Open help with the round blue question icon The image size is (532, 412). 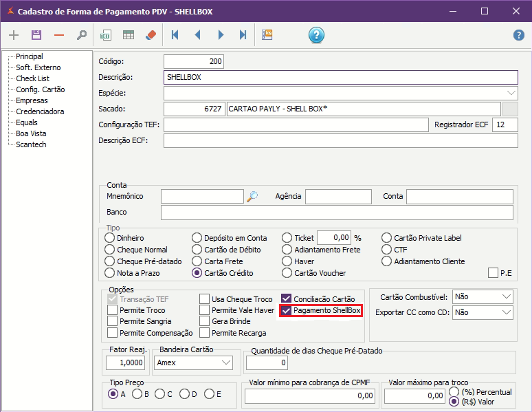(x=316, y=35)
